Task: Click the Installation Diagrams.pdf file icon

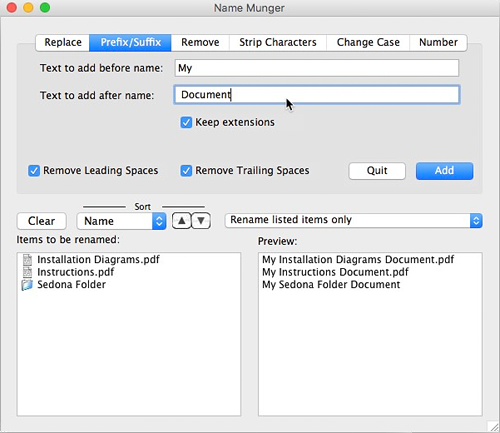Action: pos(27,260)
